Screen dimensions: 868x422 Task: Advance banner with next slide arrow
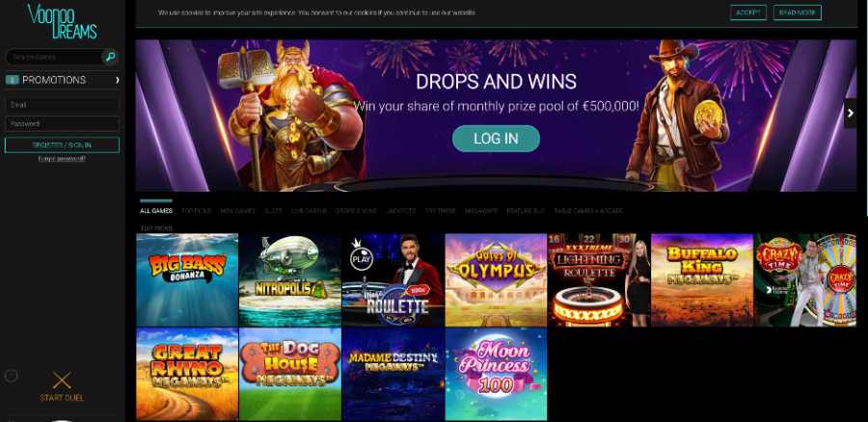coord(851,114)
